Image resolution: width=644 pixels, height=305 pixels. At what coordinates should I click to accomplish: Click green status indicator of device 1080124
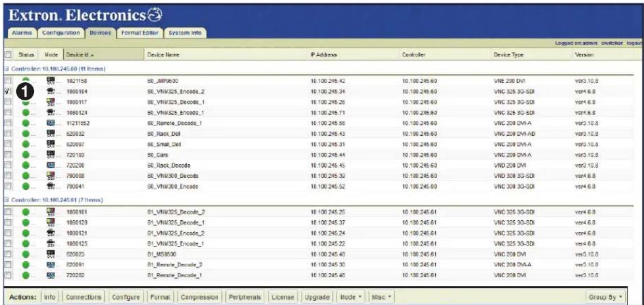click(x=26, y=112)
